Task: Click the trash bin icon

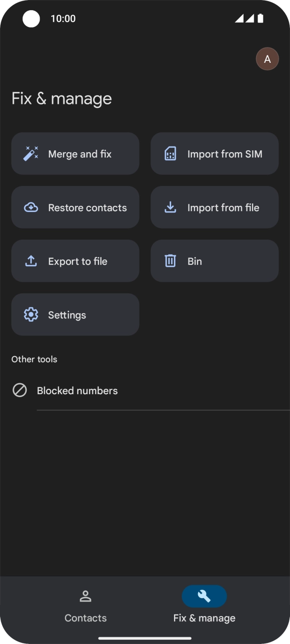Action: click(170, 261)
